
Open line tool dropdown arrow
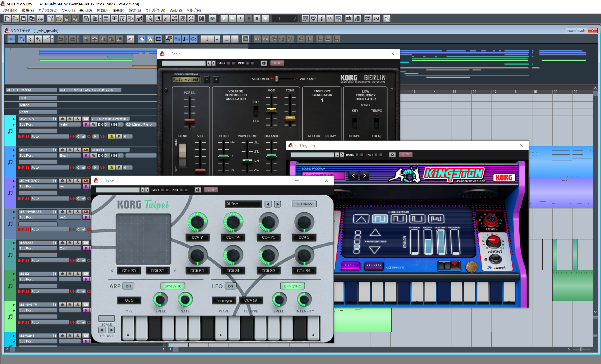tap(52, 39)
